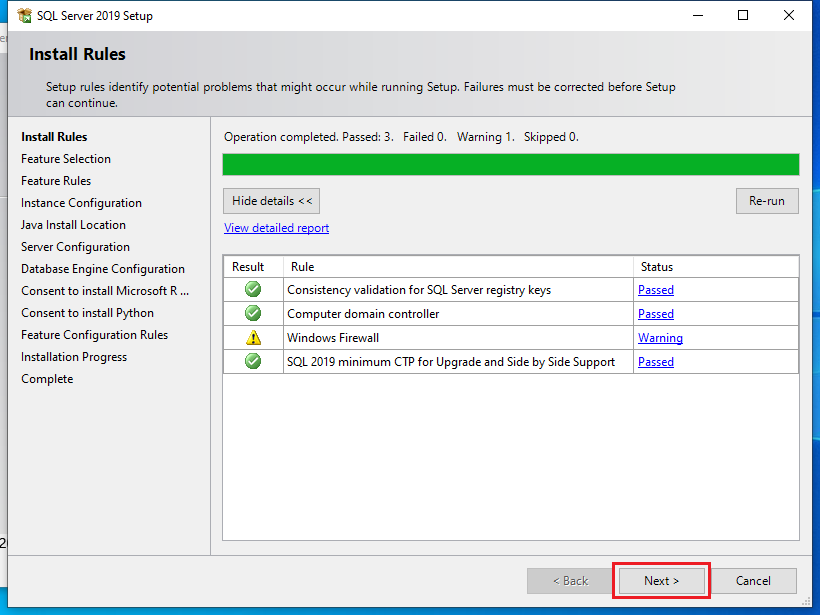Click the green progress bar
820x615 pixels.
click(510, 164)
